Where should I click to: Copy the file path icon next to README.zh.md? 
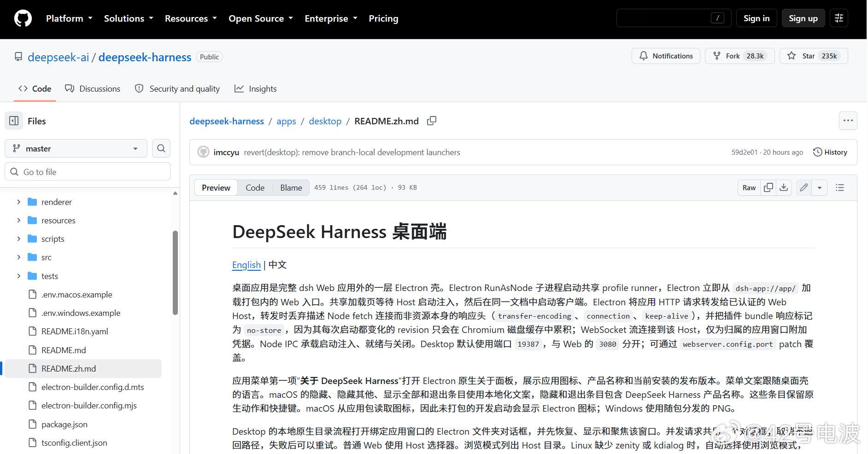coord(432,121)
